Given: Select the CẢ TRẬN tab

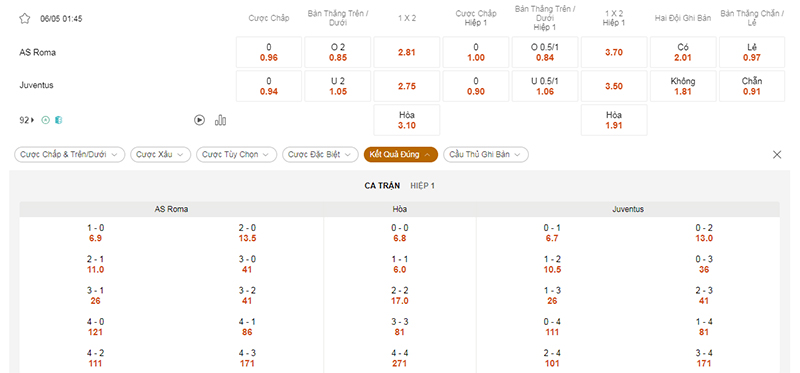Looking at the screenshot, I should click(x=382, y=186).
